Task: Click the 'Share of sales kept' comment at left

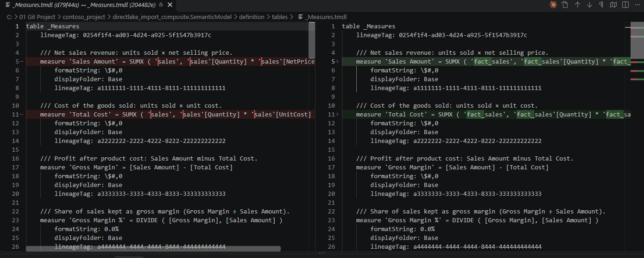Action: click(165, 212)
